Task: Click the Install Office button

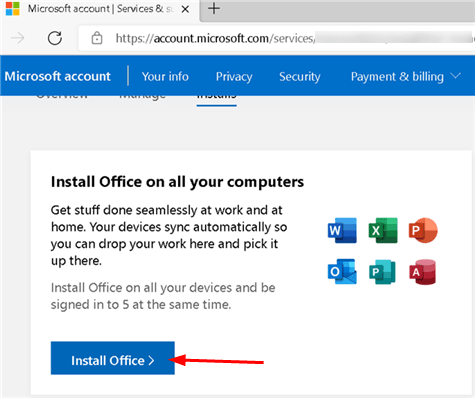Action: 113,358
